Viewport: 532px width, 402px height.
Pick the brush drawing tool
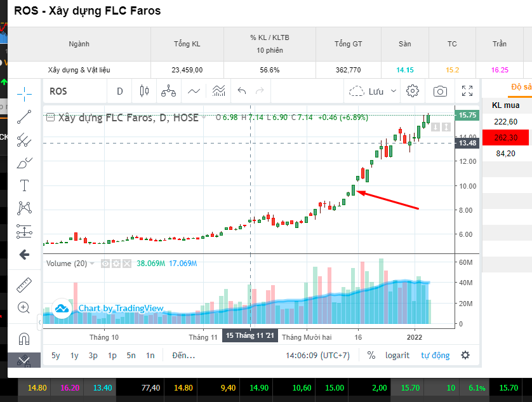[x=24, y=163]
